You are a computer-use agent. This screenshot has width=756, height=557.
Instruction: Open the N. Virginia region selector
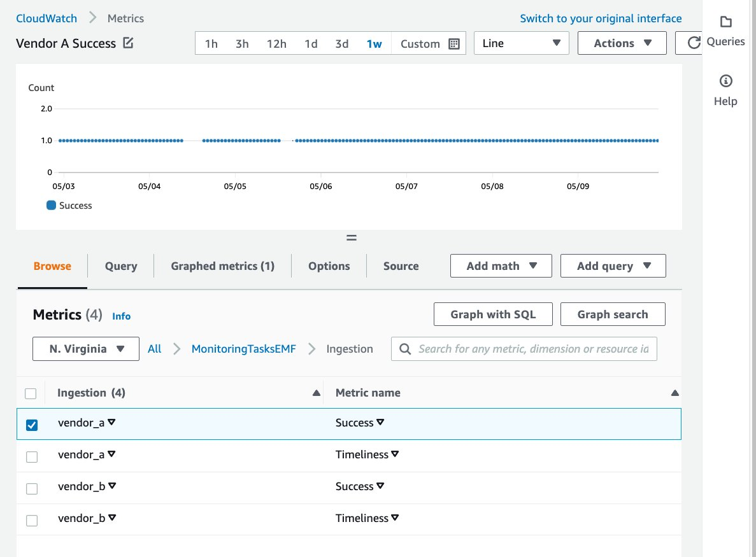[85, 349]
